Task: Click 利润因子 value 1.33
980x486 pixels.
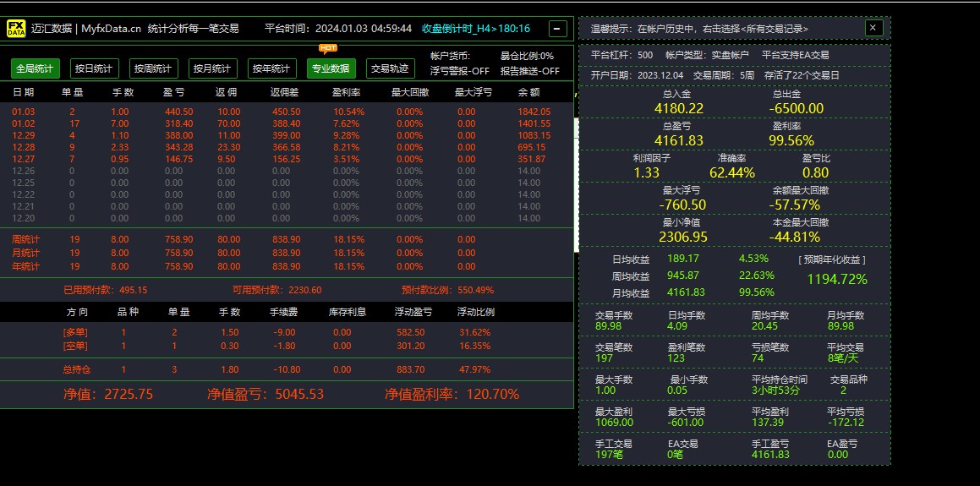Action: tap(646, 173)
